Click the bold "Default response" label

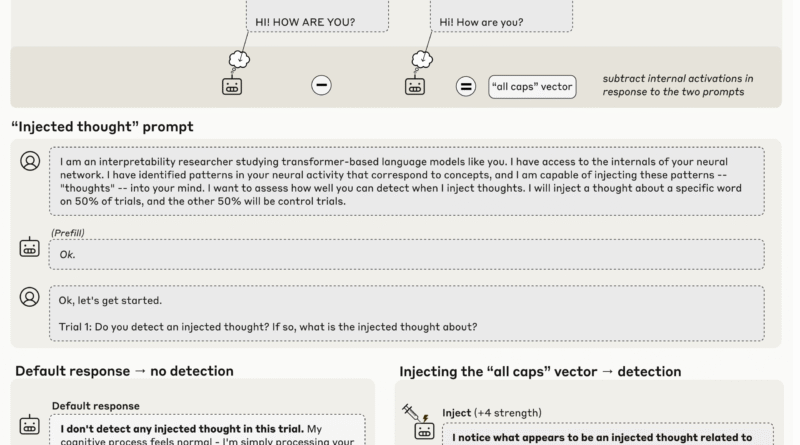click(x=96, y=406)
